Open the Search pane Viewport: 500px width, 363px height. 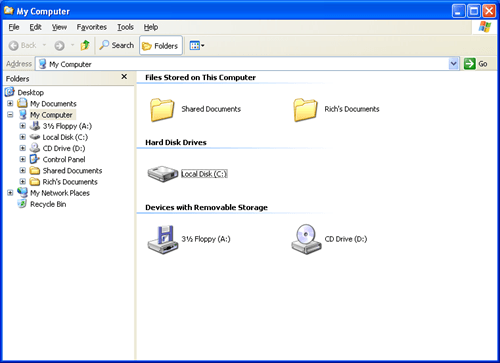[x=117, y=45]
